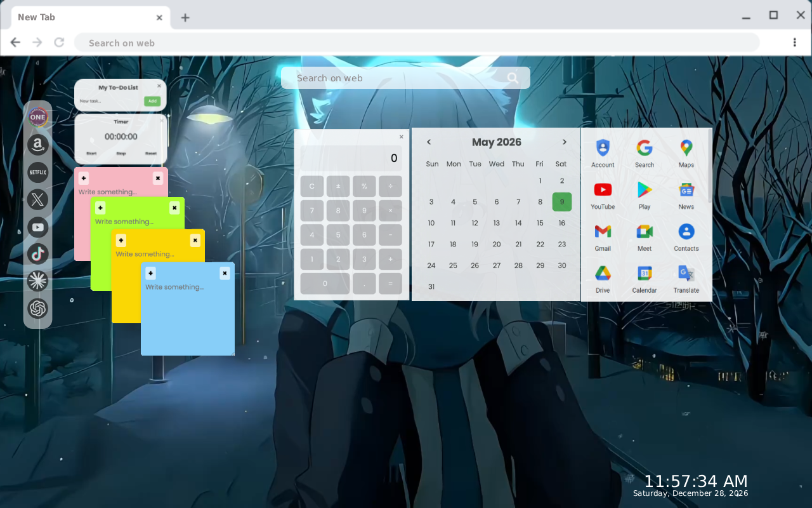
Task: Open Google Drive in the apps panel
Action: pyautogui.click(x=603, y=279)
